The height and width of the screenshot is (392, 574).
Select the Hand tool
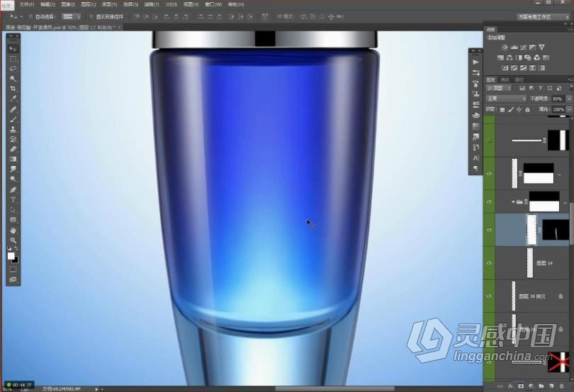coord(13,230)
